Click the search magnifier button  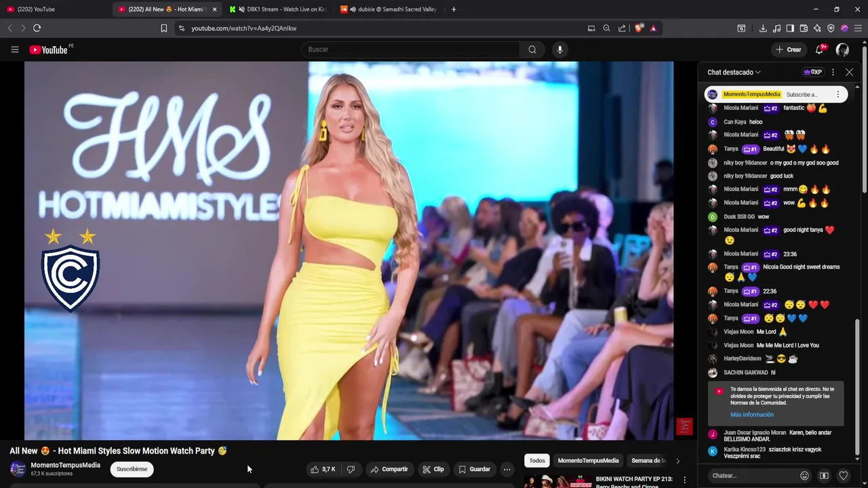pos(532,49)
